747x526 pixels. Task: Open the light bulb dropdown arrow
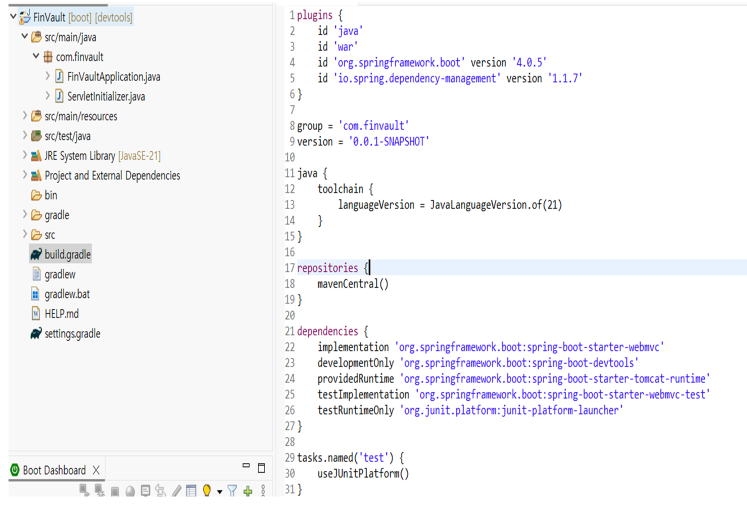[x=220, y=492]
